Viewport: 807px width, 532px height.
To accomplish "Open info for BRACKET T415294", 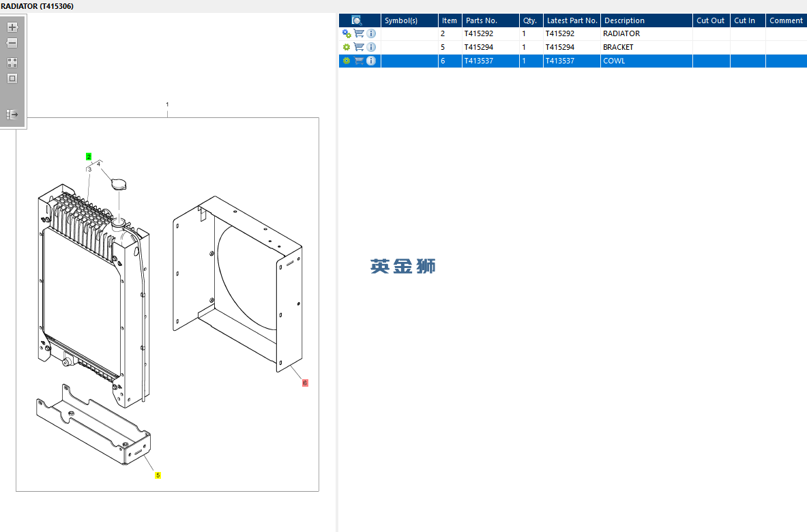I will click(x=371, y=47).
